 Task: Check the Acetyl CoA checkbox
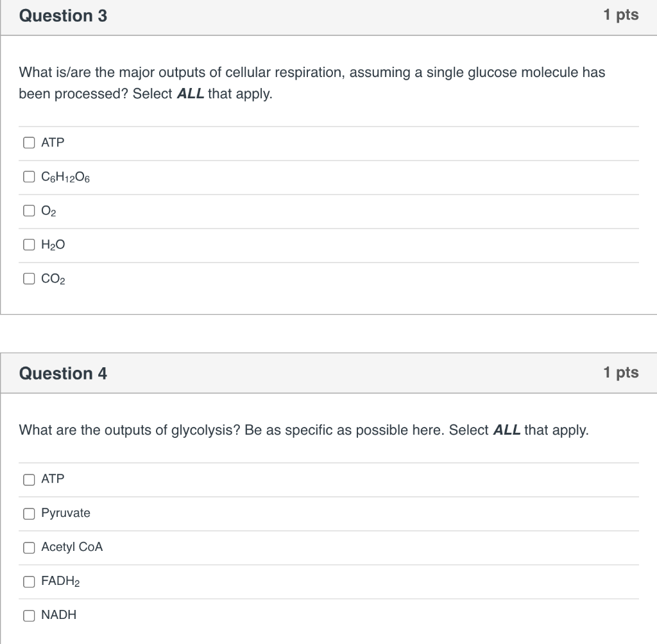coord(29,547)
